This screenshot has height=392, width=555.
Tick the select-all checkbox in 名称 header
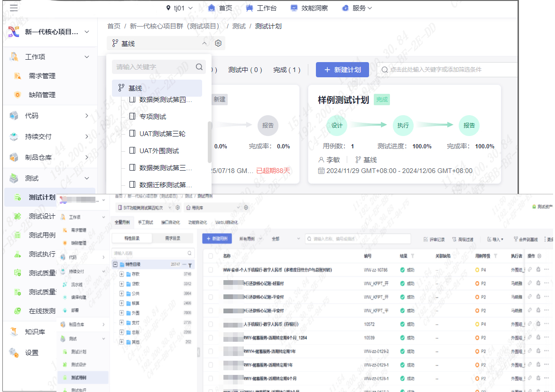211,256
